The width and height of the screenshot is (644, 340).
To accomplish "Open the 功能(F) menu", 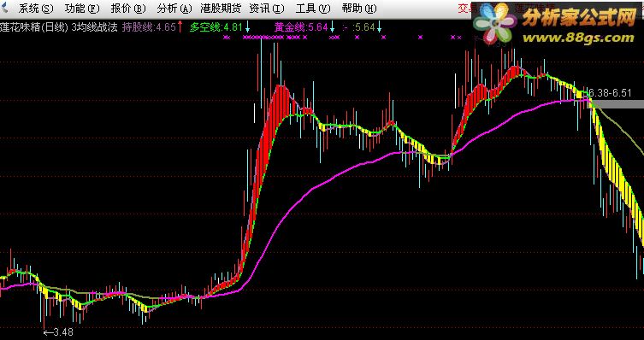I will [x=82, y=9].
